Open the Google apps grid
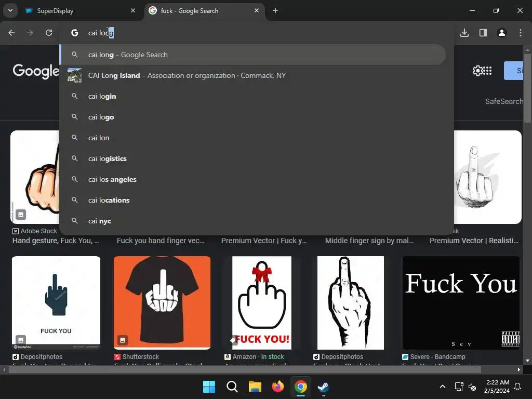Viewport: 532px width, 399px height. click(x=487, y=71)
